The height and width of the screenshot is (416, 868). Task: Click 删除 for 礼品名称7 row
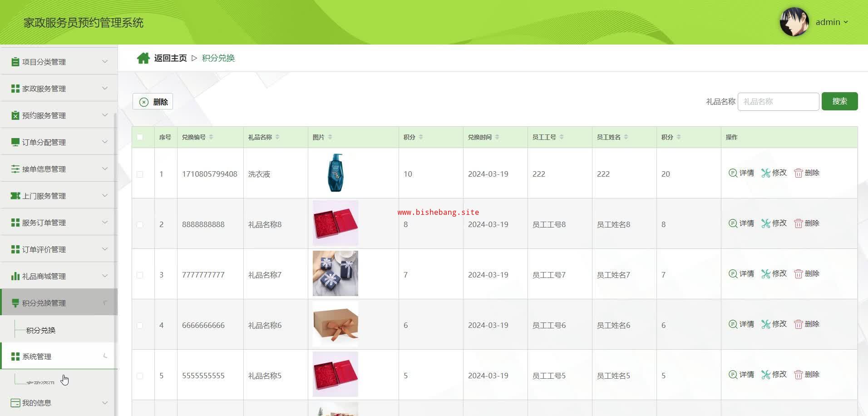tap(807, 274)
